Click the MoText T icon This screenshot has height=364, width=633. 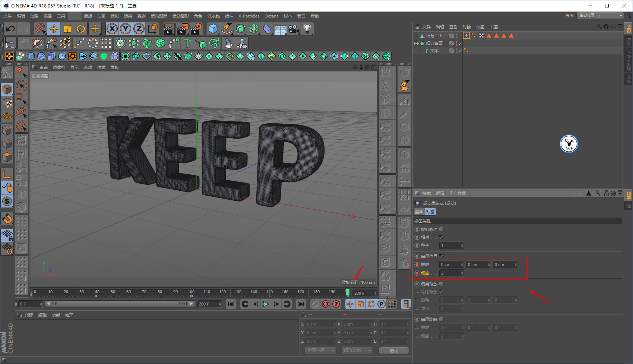click(187, 44)
